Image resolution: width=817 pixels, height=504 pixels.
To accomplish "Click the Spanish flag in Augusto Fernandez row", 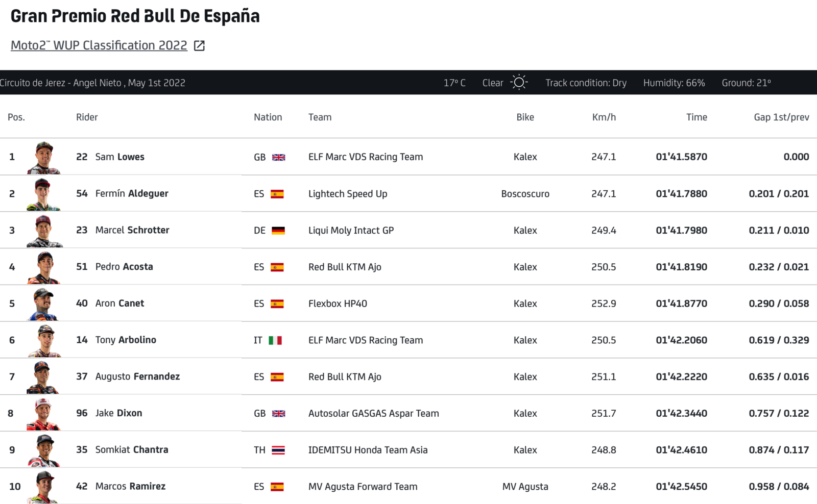I will click(277, 377).
